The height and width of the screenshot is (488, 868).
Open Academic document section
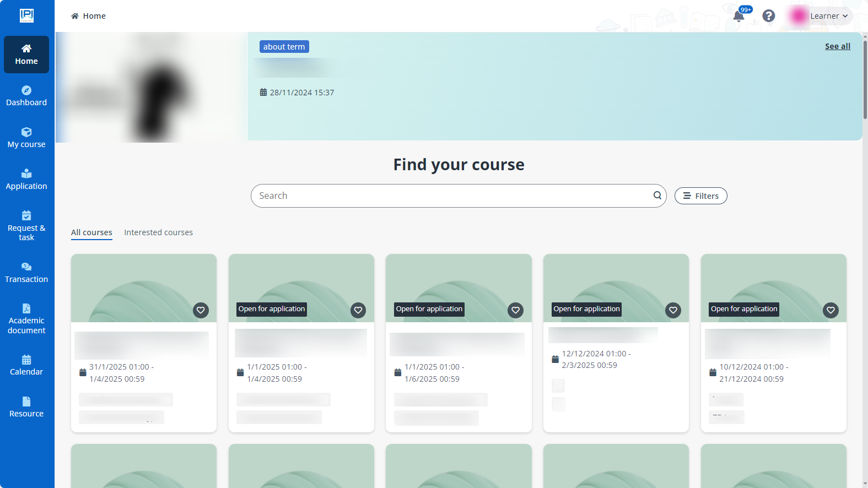coord(26,319)
